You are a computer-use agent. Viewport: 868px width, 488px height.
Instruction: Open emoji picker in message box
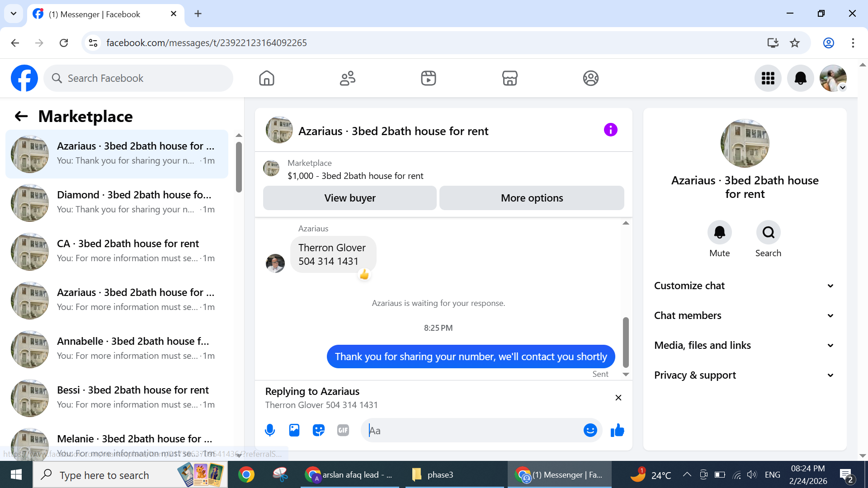(x=590, y=430)
